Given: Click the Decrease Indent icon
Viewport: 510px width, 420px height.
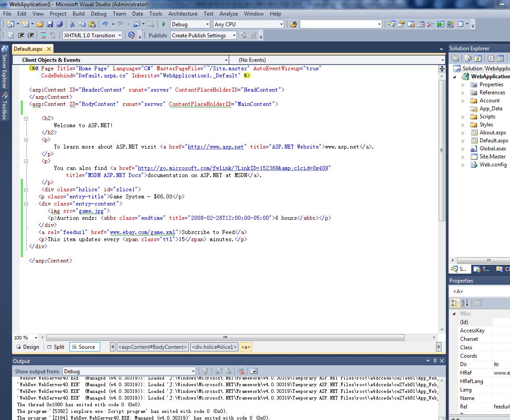Looking at the screenshot, I should pos(20,36).
